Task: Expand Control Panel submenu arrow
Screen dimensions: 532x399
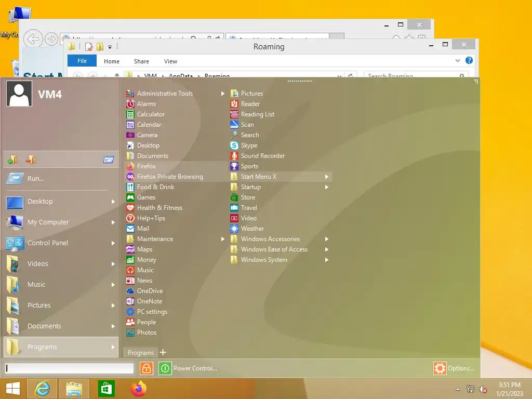Action: 113,243
